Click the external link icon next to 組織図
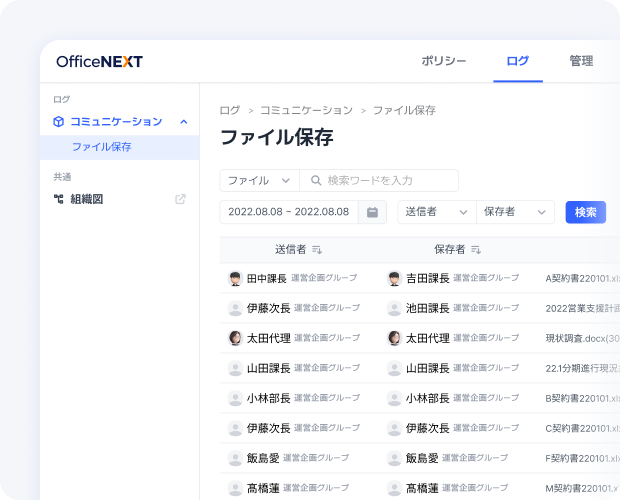Screen dimensions: 620x500 pos(181,199)
